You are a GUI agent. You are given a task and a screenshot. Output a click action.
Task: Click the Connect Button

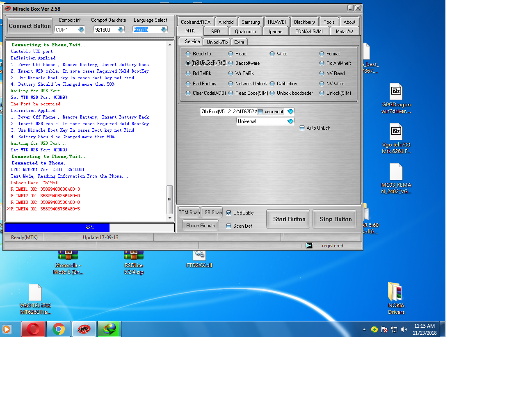click(30, 26)
